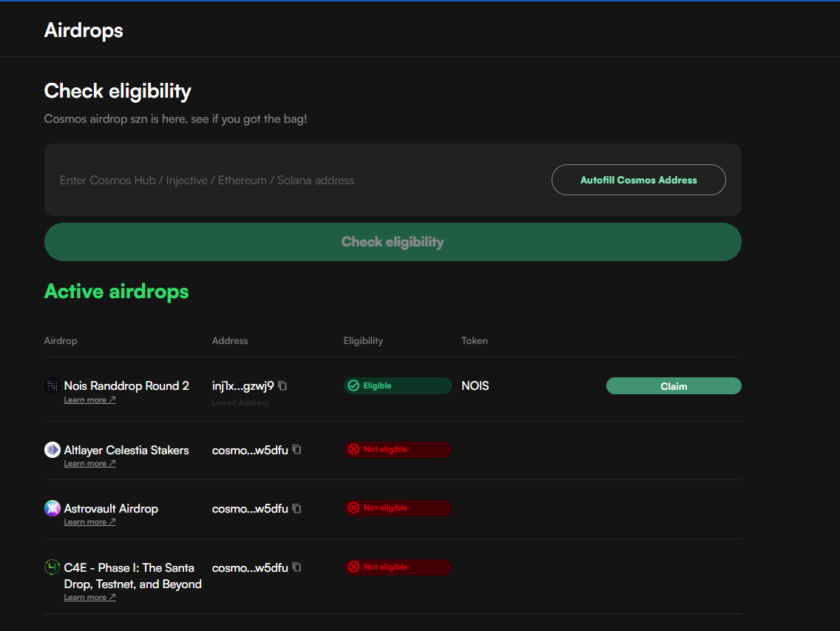
Task: Claim the NOIS airdrop
Action: pyautogui.click(x=674, y=386)
